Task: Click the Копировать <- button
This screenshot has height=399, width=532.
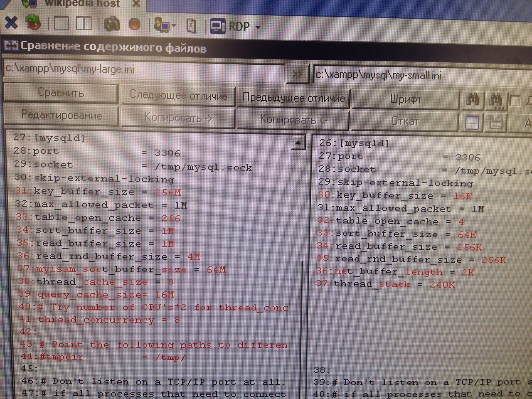Action: pyautogui.click(x=294, y=121)
